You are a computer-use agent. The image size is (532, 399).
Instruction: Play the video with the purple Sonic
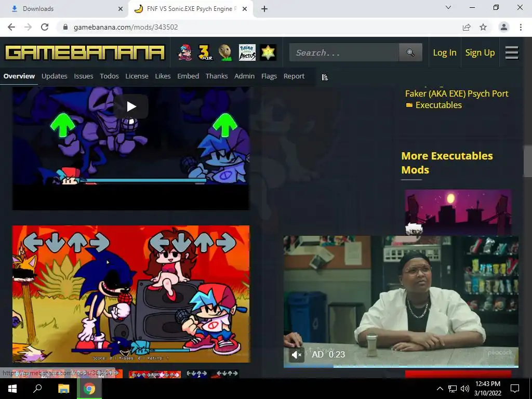(x=131, y=107)
